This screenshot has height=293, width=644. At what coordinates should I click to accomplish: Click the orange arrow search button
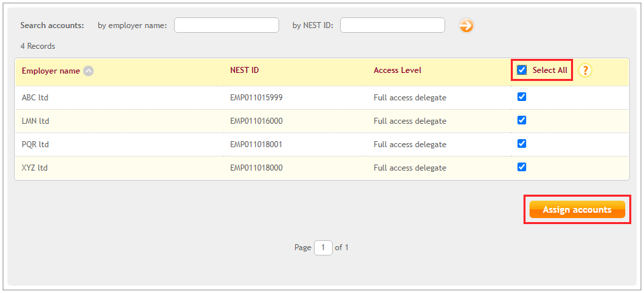(466, 25)
